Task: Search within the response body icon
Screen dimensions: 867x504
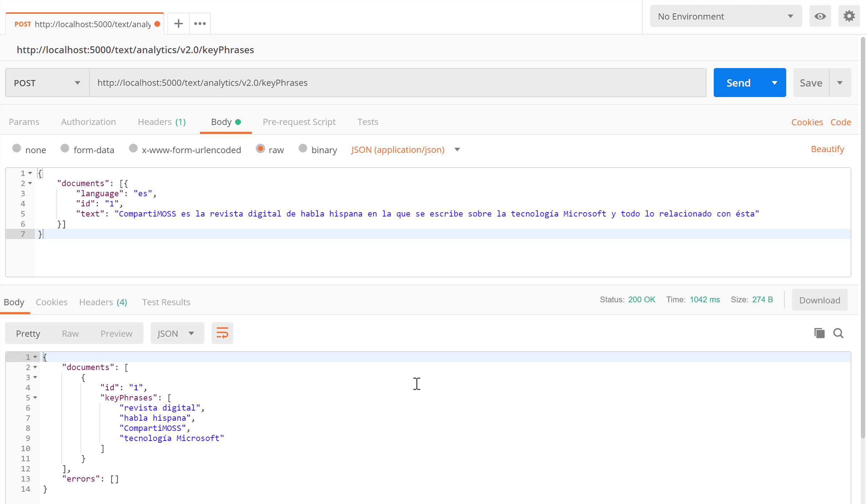Action: (x=838, y=333)
